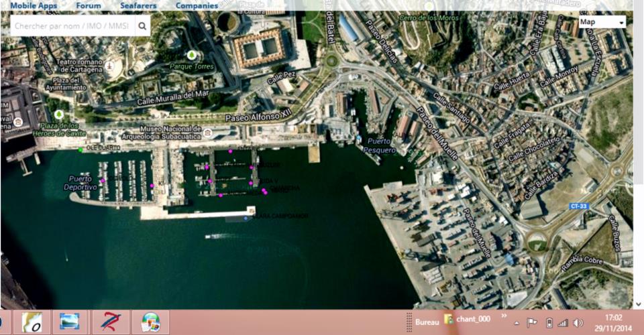Click the Museo Nacional de Arqueologia museum icon
644x335 pixels.
point(208,133)
